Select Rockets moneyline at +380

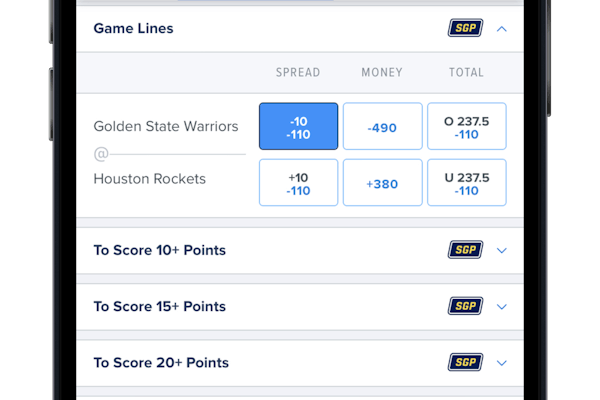click(x=382, y=182)
